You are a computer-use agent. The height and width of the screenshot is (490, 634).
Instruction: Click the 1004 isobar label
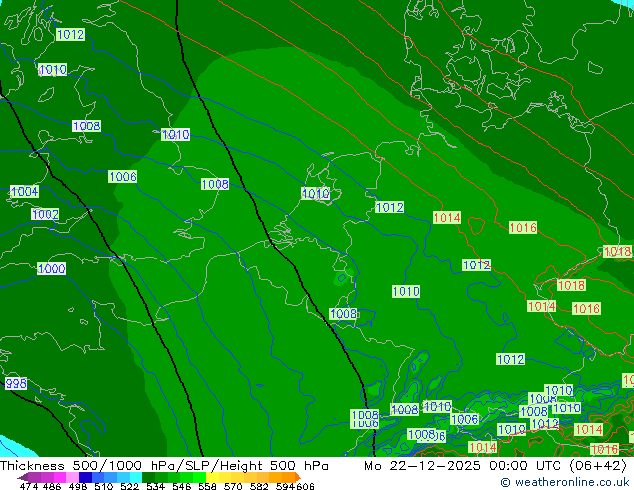(x=24, y=192)
